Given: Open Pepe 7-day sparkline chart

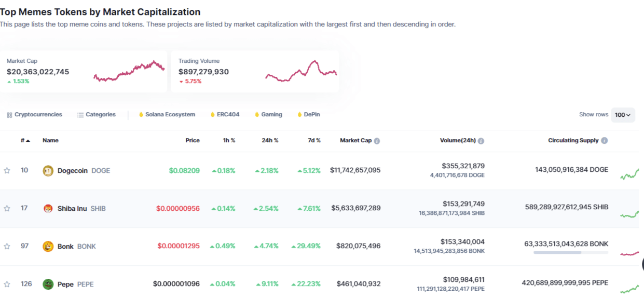Looking at the screenshot, I should point(629,289).
